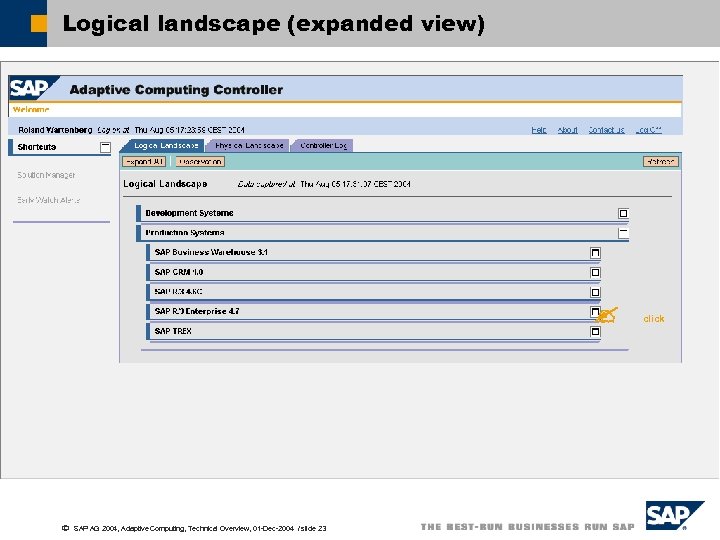The image size is (720, 540).
Task: Click the Welcome text in header
Action: coord(31,109)
